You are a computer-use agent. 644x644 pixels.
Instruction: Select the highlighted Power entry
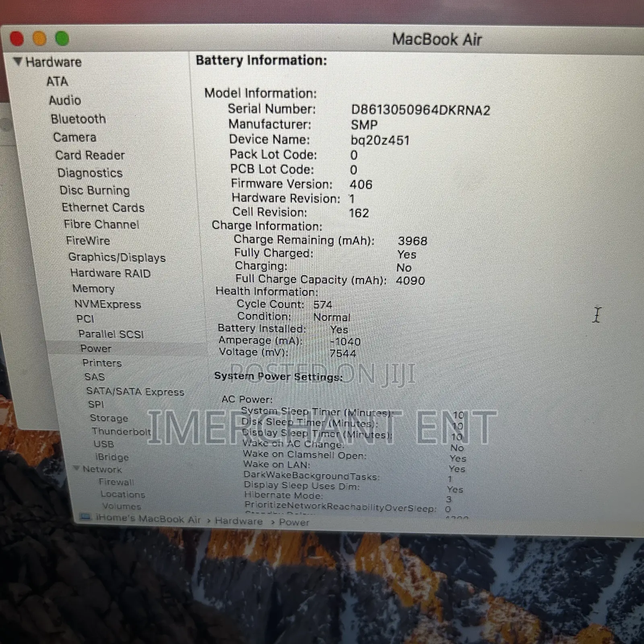click(96, 349)
